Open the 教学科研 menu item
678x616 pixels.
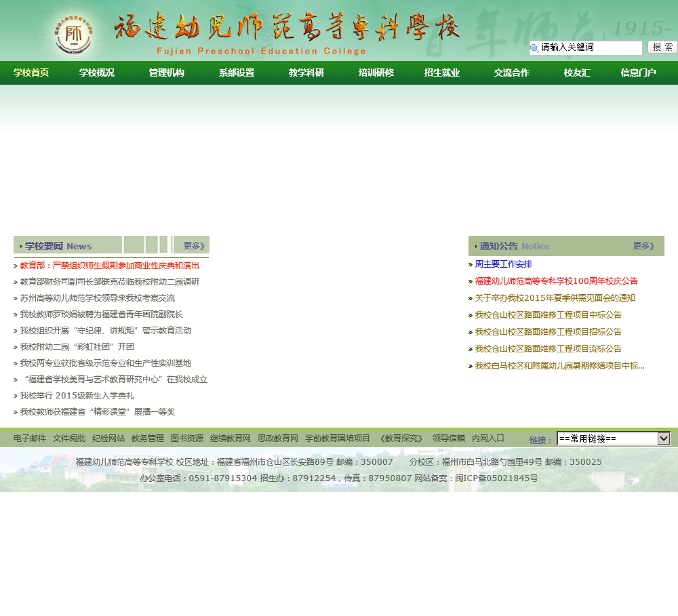click(x=306, y=73)
